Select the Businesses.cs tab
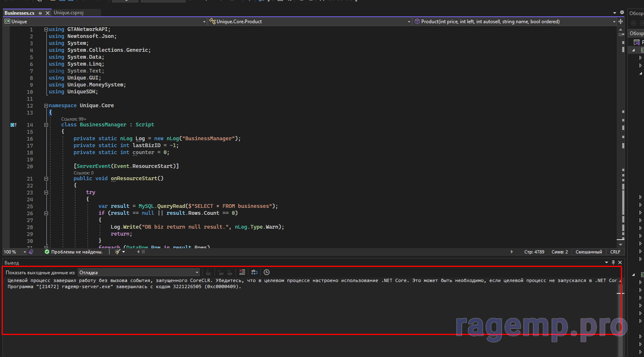644x357 pixels. pos(19,13)
